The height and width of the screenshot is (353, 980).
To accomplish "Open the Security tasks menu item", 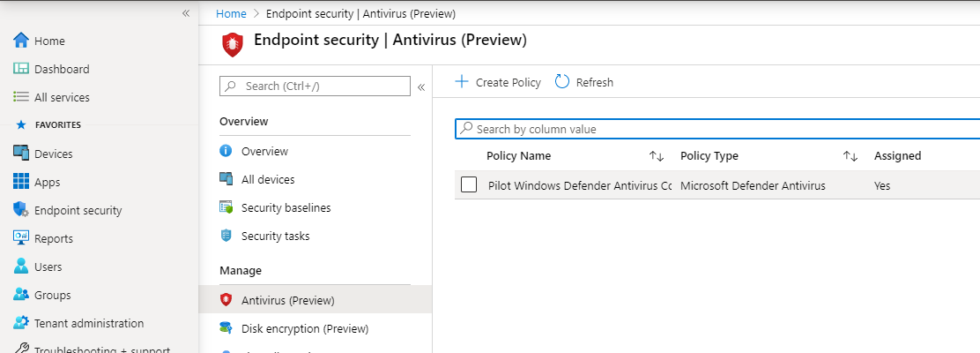I will tap(275, 236).
